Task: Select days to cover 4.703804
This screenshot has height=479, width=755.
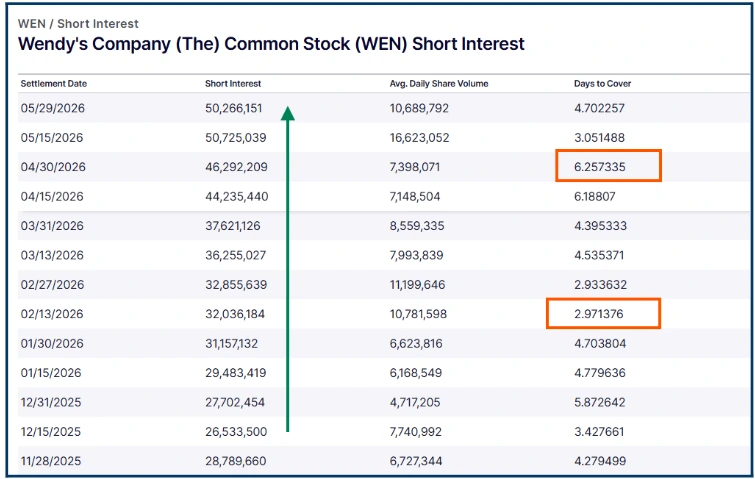Action: [600, 343]
